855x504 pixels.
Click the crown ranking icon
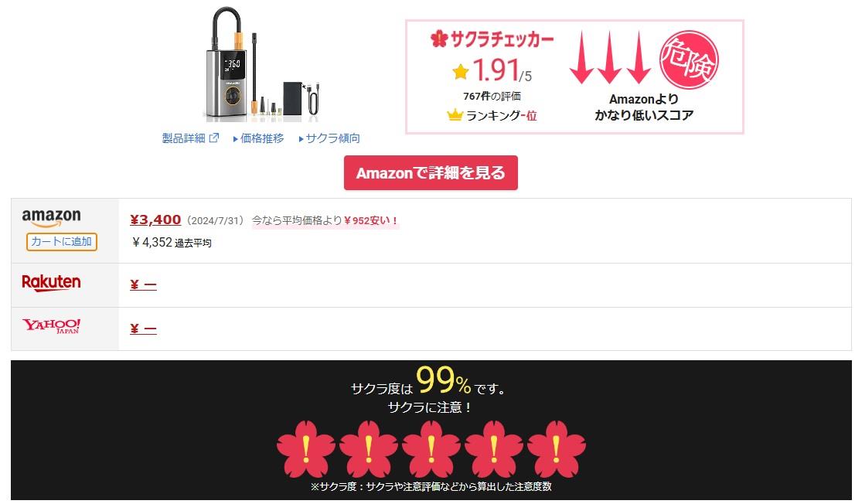455,115
